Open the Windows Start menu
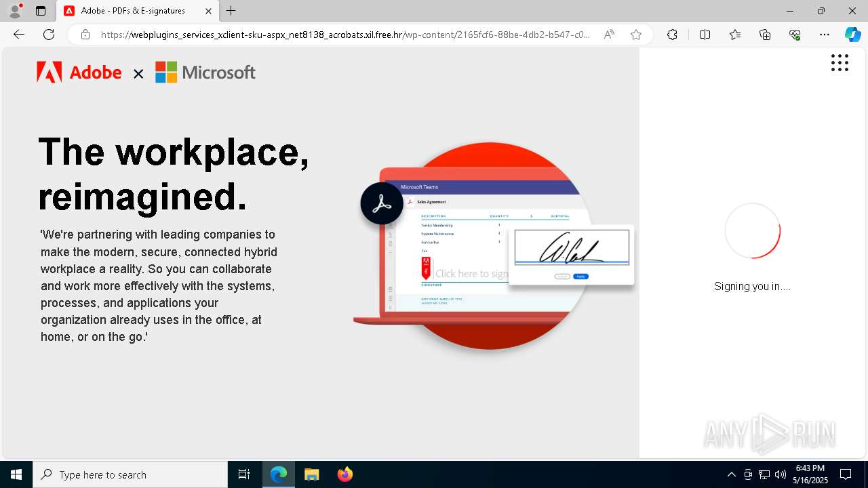The image size is (868, 488). click(x=16, y=474)
